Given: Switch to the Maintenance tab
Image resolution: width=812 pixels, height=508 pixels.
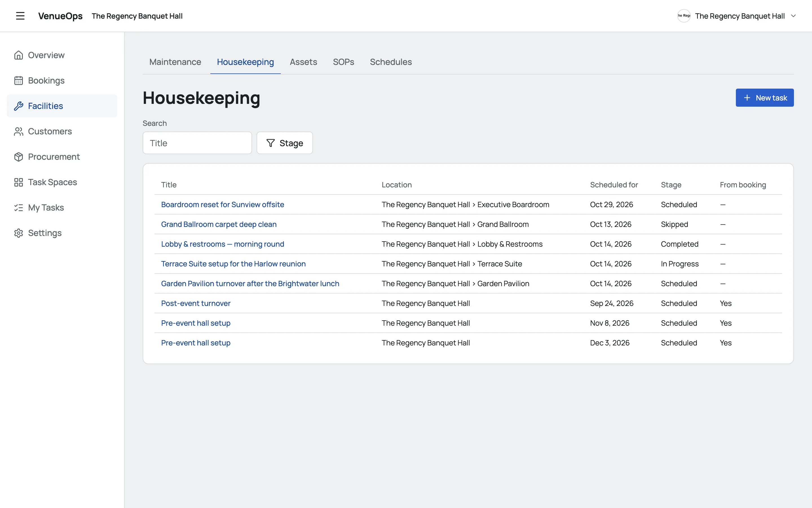Looking at the screenshot, I should click(175, 62).
